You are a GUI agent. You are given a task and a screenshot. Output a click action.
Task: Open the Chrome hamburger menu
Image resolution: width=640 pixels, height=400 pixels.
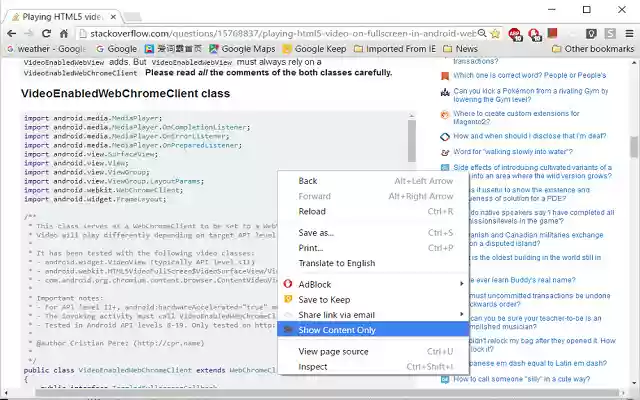(629, 33)
